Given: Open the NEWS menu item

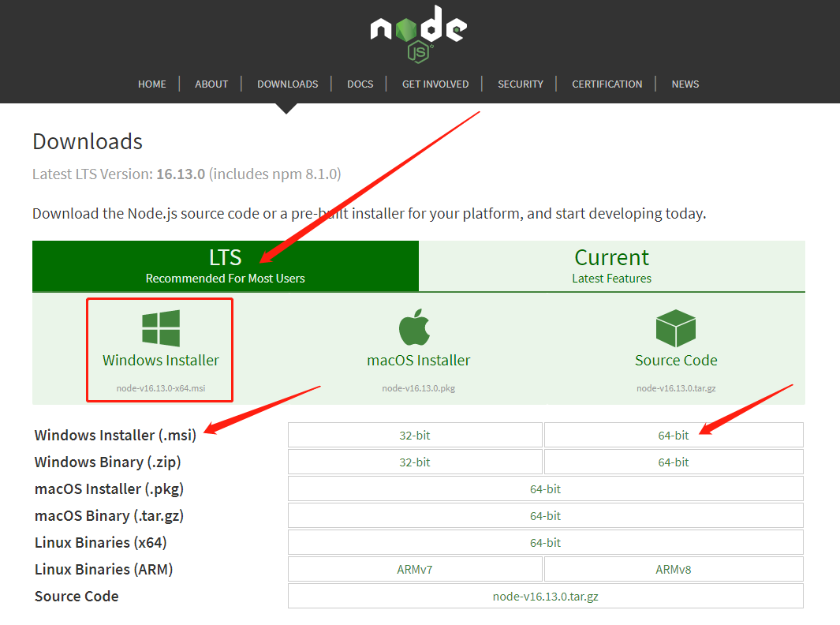Looking at the screenshot, I should point(685,84).
